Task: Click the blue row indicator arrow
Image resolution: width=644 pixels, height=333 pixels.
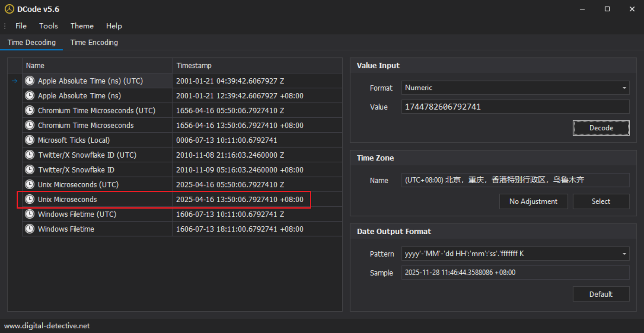Action: [15, 81]
